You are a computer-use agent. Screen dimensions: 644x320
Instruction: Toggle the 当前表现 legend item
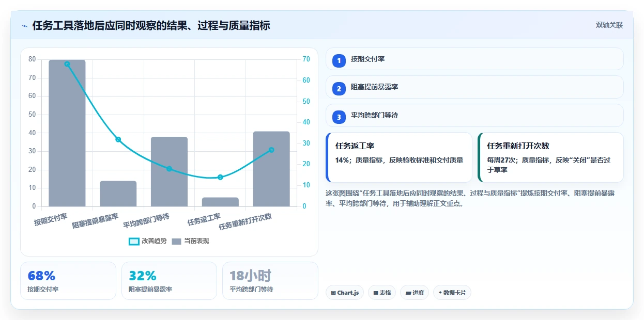click(x=190, y=241)
